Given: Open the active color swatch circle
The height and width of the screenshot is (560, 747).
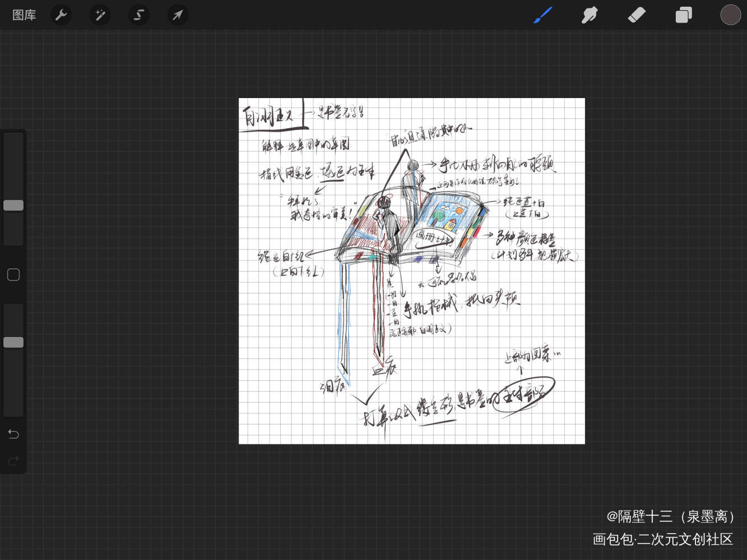Looking at the screenshot, I should tap(730, 15).
